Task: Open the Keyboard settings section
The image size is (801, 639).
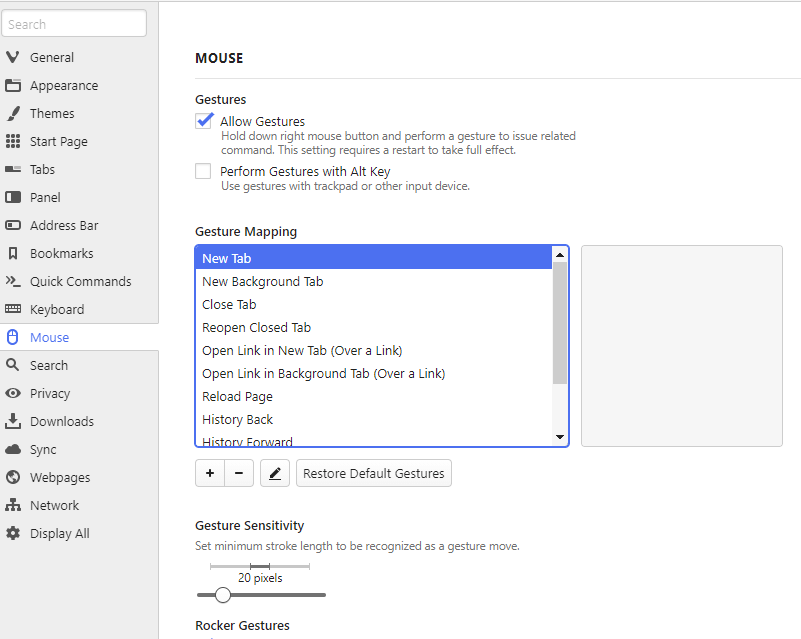Action: pyautogui.click(x=56, y=309)
